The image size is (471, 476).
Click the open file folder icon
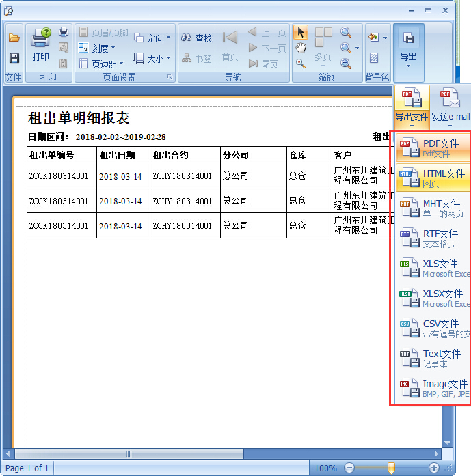pyautogui.click(x=14, y=38)
